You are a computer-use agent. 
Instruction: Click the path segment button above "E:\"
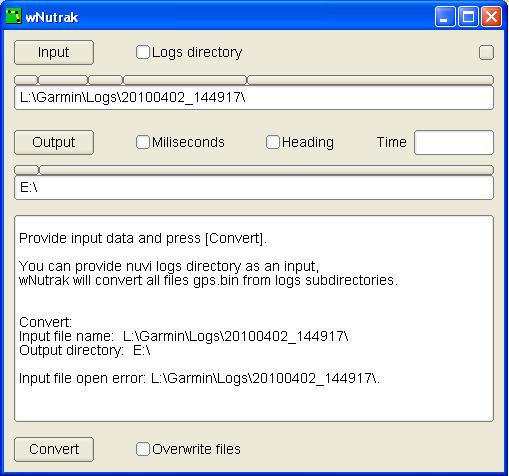26,170
